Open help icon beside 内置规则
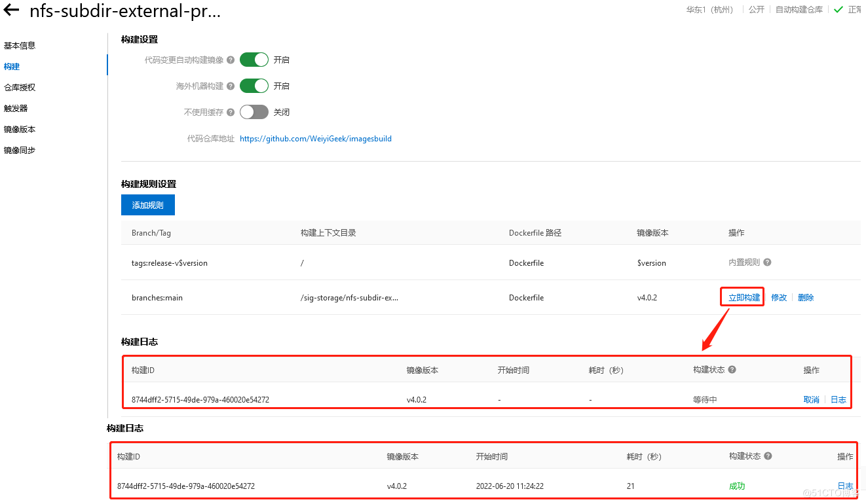 [x=767, y=262]
